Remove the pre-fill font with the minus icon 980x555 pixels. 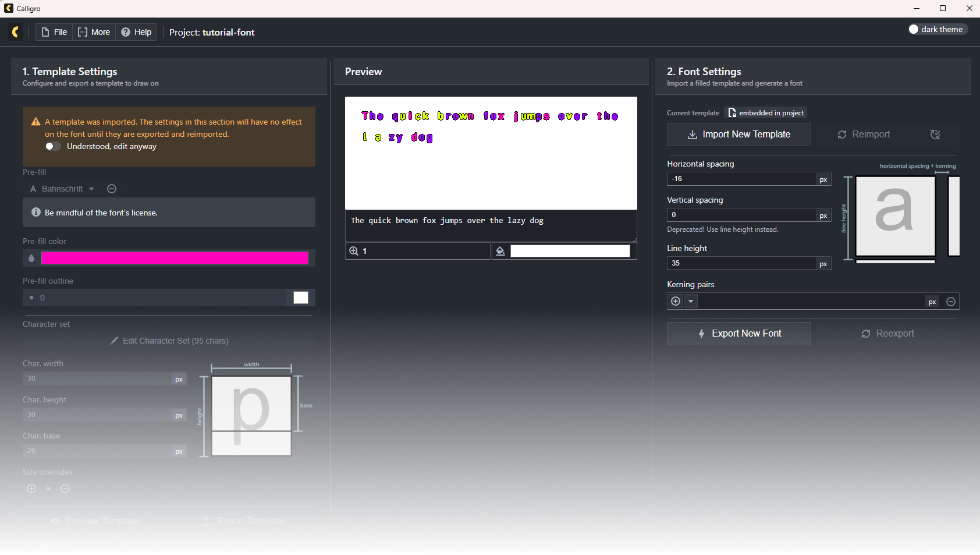[x=112, y=188]
